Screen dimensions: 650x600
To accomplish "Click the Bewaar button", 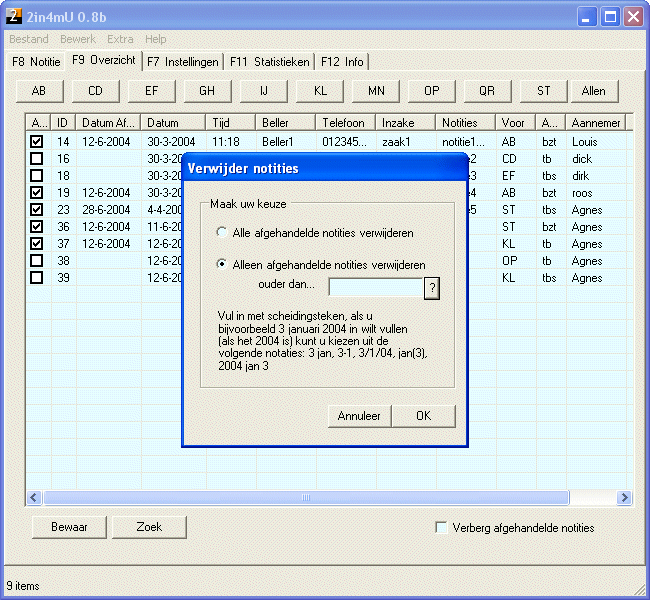I will point(69,527).
